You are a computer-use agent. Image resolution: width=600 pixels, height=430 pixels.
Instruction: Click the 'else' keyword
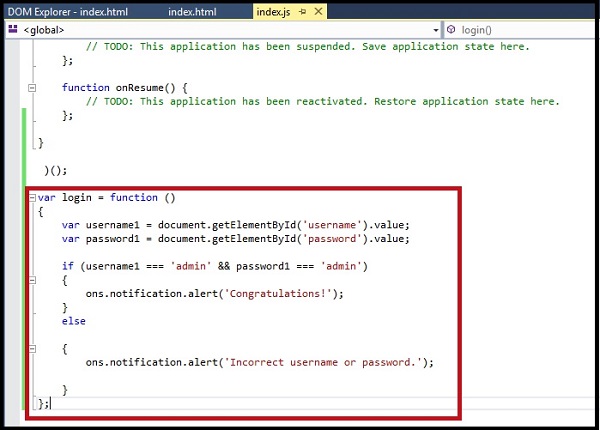73,321
